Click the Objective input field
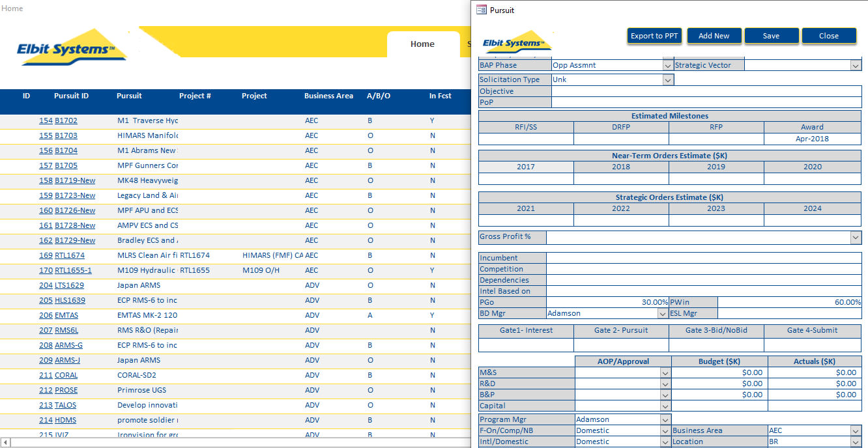 pyautogui.click(x=706, y=91)
